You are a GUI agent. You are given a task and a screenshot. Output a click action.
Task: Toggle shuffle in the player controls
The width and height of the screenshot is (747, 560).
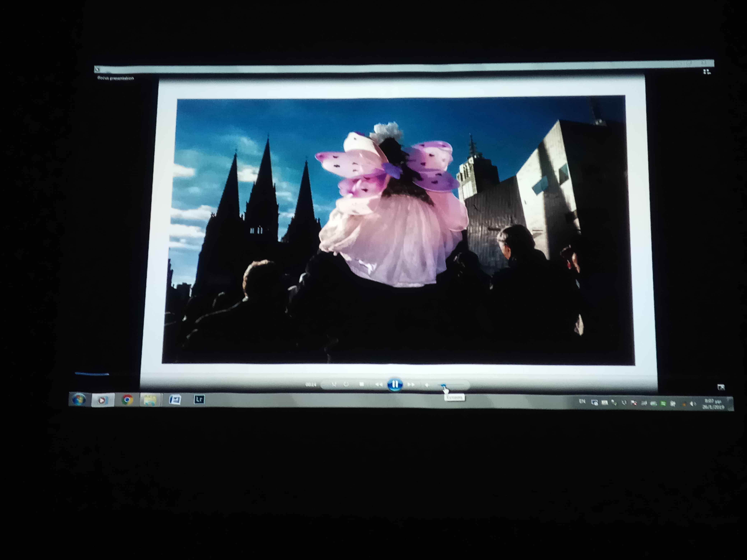click(334, 384)
